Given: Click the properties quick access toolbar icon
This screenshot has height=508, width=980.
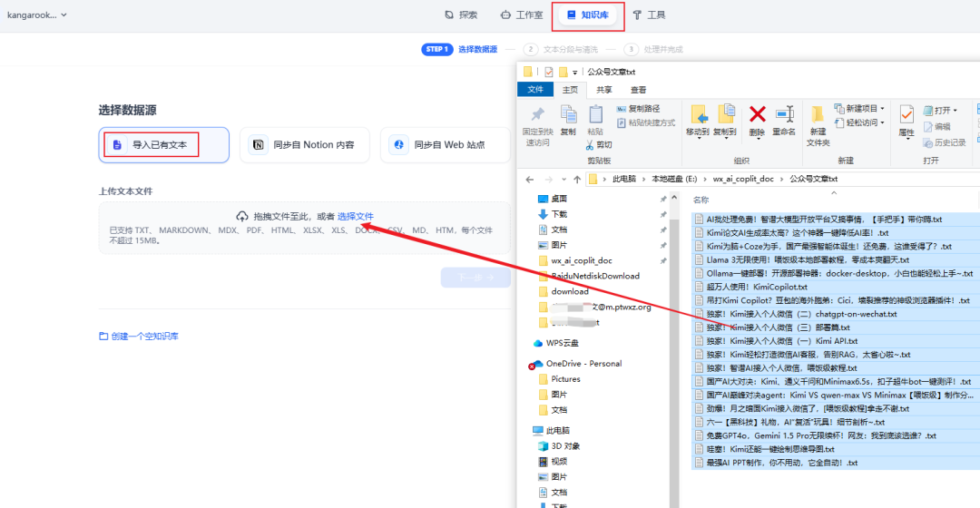Looking at the screenshot, I should tap(549, 72).
